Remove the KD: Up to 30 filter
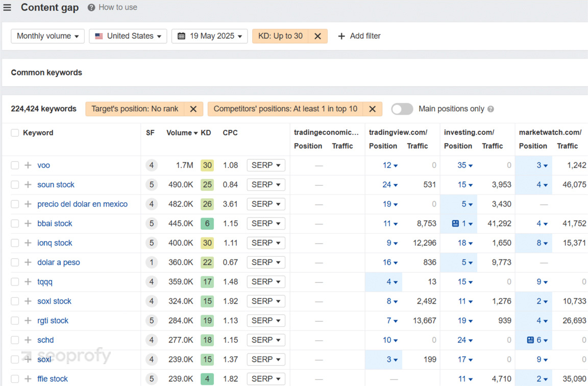This screenshot has width=588, height=386. 317,36
